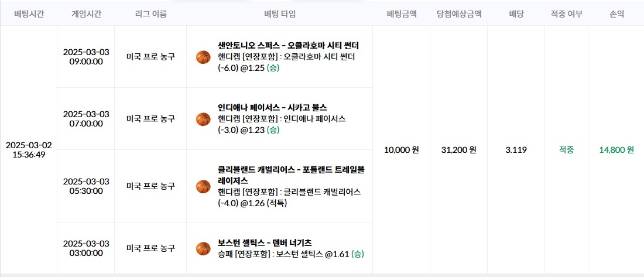Click bet time 2025-03-02 15:36:49 cell
The height and width of the screenshot is (277, 644).
(29, 150)
